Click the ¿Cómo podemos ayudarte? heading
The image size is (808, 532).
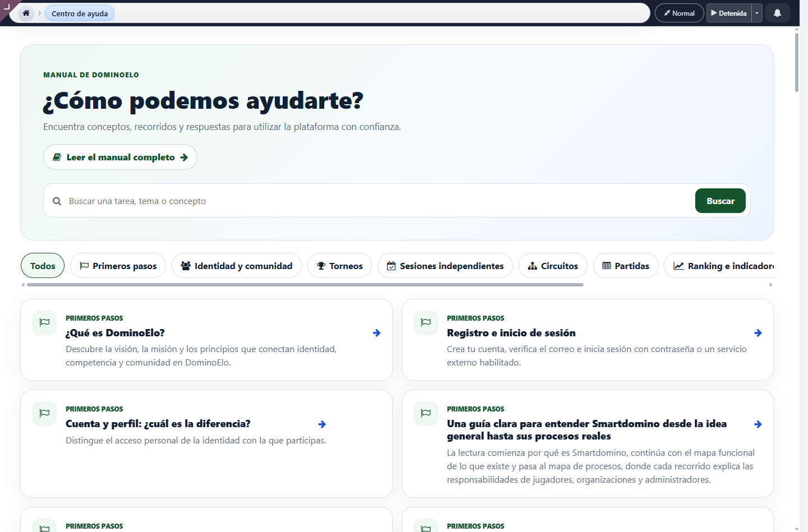click(x=203, y=101)
